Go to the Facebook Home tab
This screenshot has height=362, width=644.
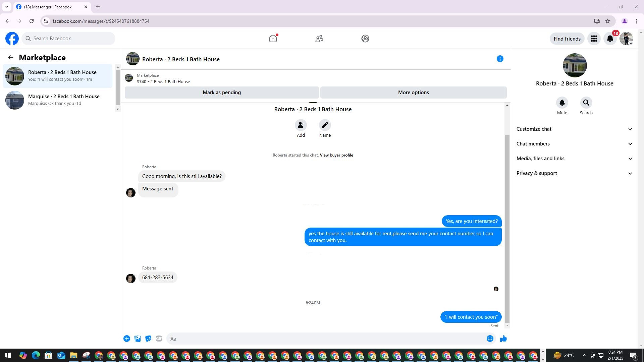click(x=273, y=39)
